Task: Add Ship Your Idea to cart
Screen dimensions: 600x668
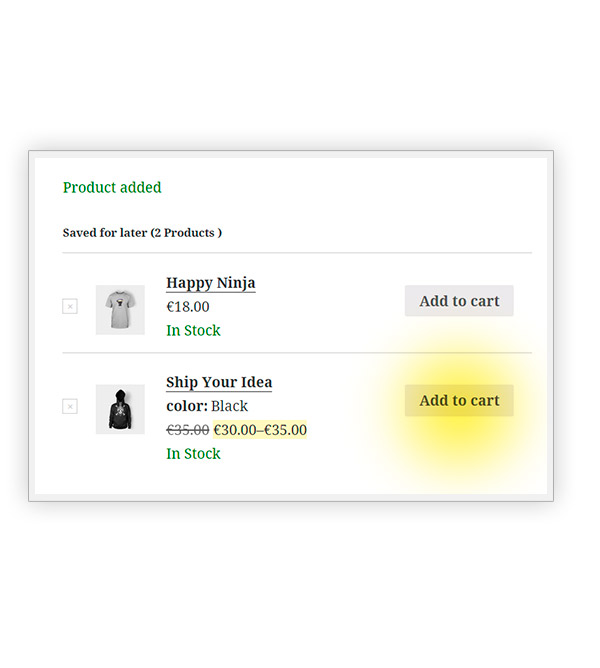Action: click(x=459, y=400)
